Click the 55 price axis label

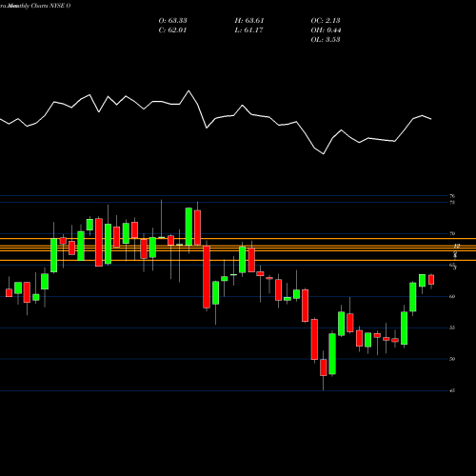[452, 327]
